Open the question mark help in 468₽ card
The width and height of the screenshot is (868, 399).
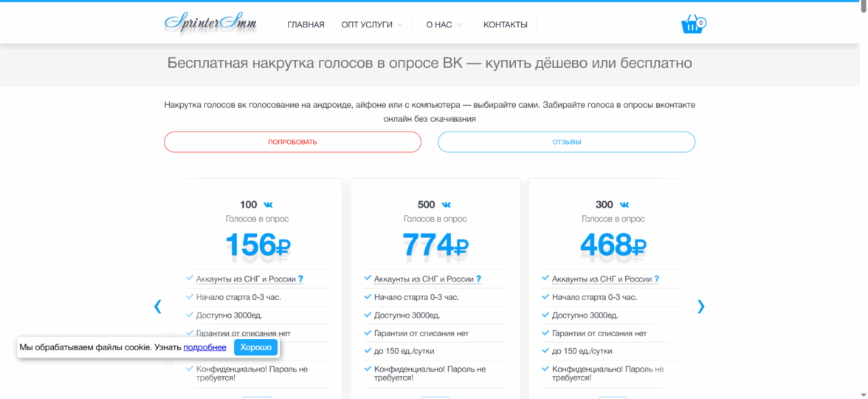[657, 279]
